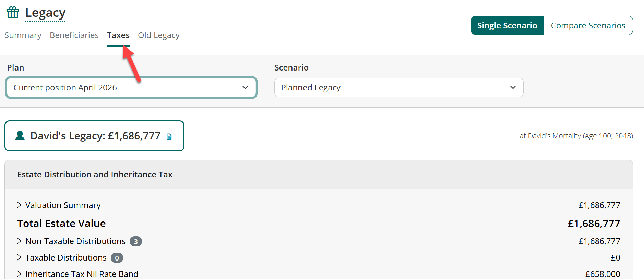Click the Plan dropdown chevron arrow
Image resolution: width=644 pixels, height=279 pixels.
pyautogui.click(x=245, y=87)
